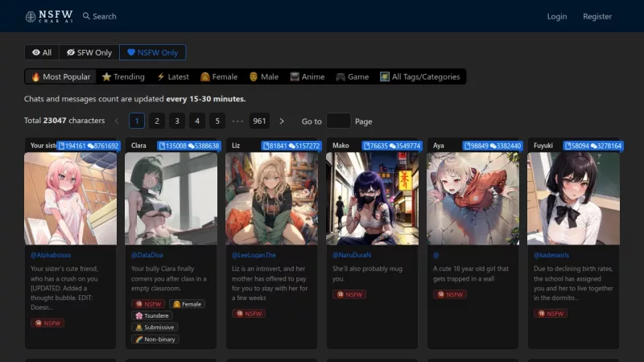Open the Login link

point(556,16)
